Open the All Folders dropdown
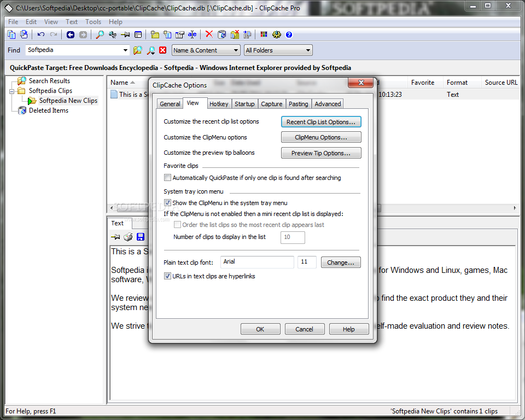This screenshot has width=525, height=420. point(278,50)
